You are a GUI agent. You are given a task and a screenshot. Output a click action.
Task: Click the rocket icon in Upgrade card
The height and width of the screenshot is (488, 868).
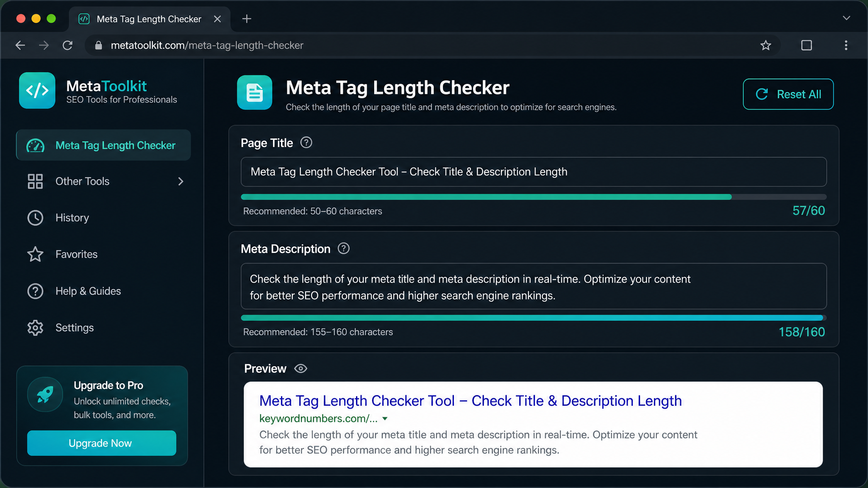point(45,394)
